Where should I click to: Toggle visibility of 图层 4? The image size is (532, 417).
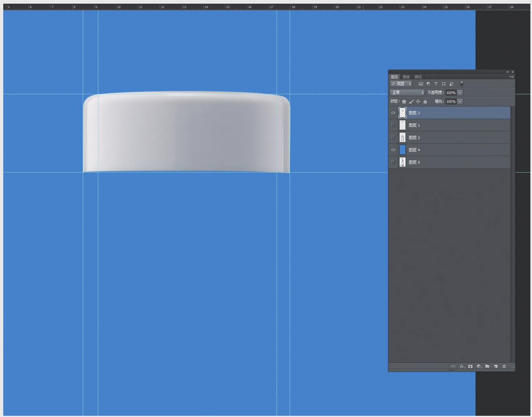393,150
